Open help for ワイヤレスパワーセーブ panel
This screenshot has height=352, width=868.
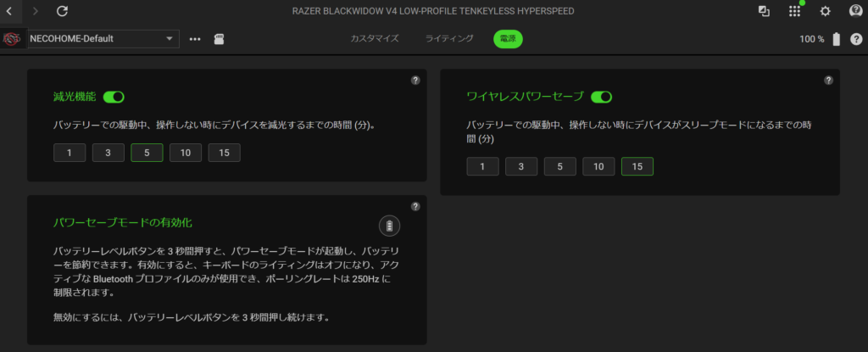tap(828, 81)
